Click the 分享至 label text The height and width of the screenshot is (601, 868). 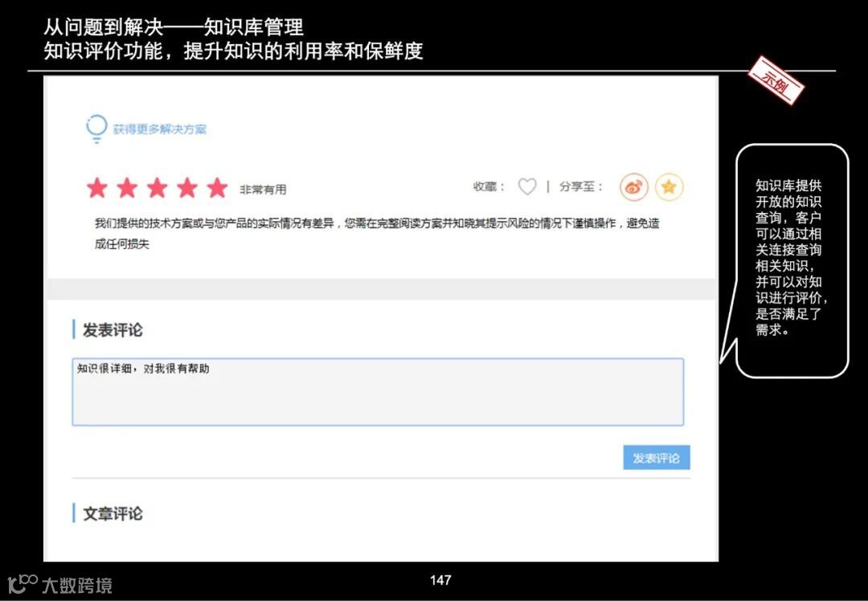(580, 186)
